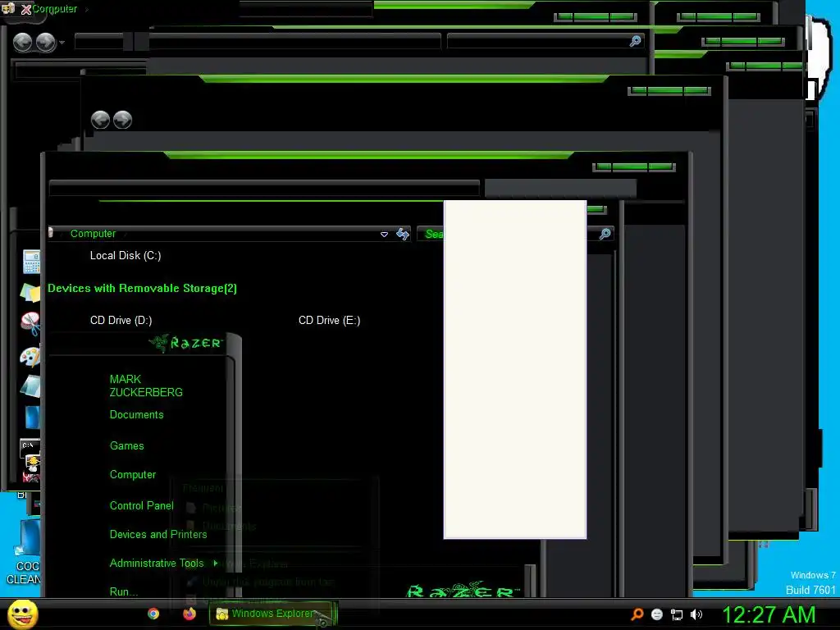Click the 12:27 AM clock
Viewport: 840px width, 630px height.
[x=769, y=614]
